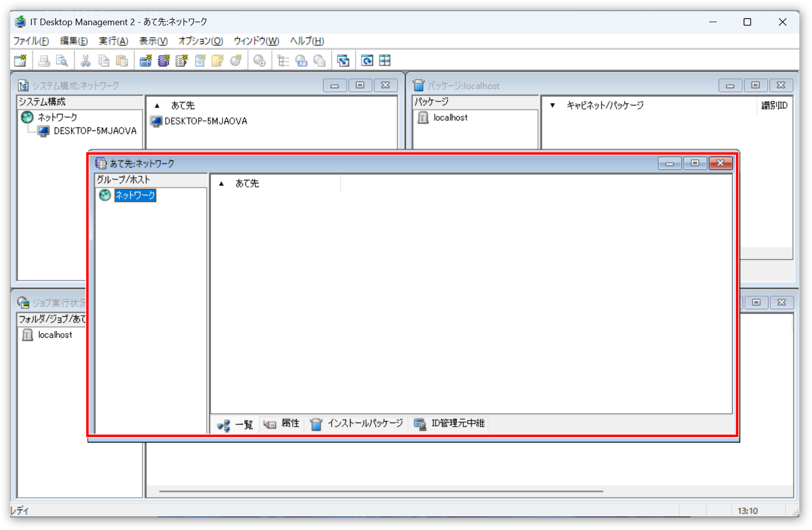Sort by あて先 column in destination window

pos(247,183)
